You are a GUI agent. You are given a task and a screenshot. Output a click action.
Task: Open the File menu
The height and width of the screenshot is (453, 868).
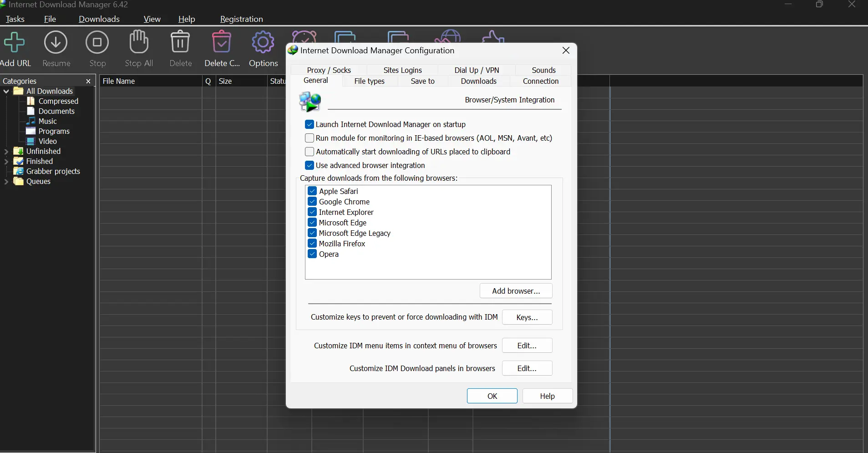(50, 19)
